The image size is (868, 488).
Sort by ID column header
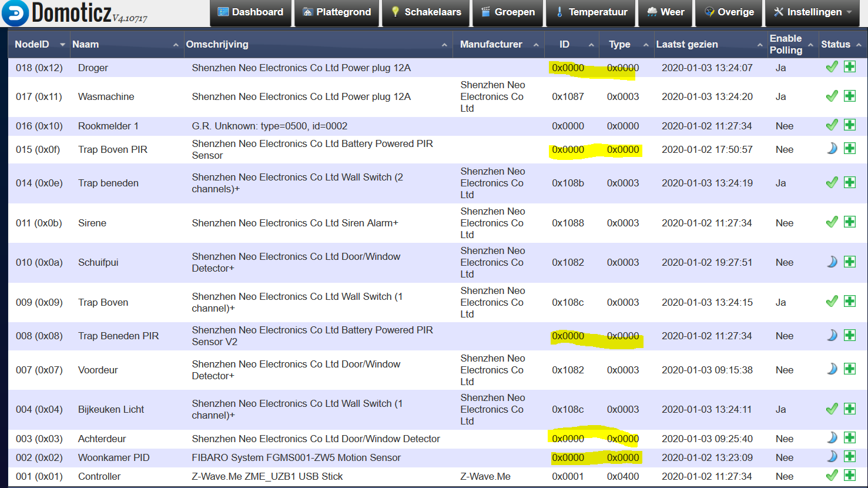click(x=572, y=44)
